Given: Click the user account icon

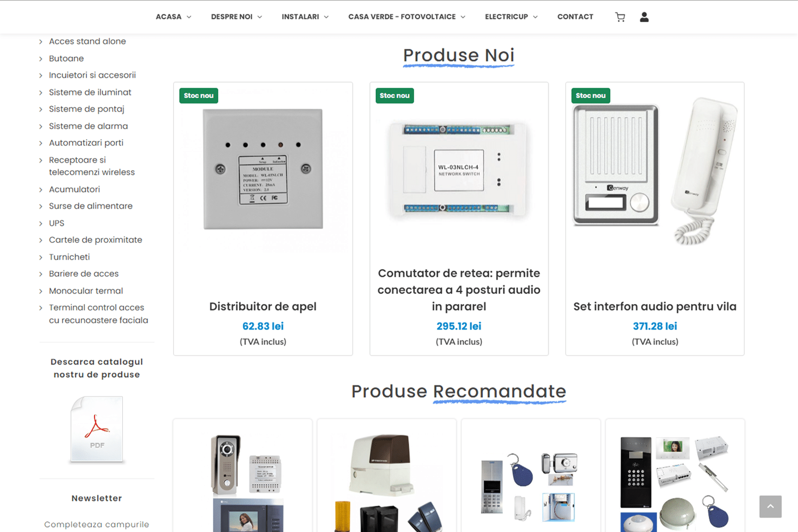Looking at the screenshot, I should pyautogui.click(x=644, y=17).
